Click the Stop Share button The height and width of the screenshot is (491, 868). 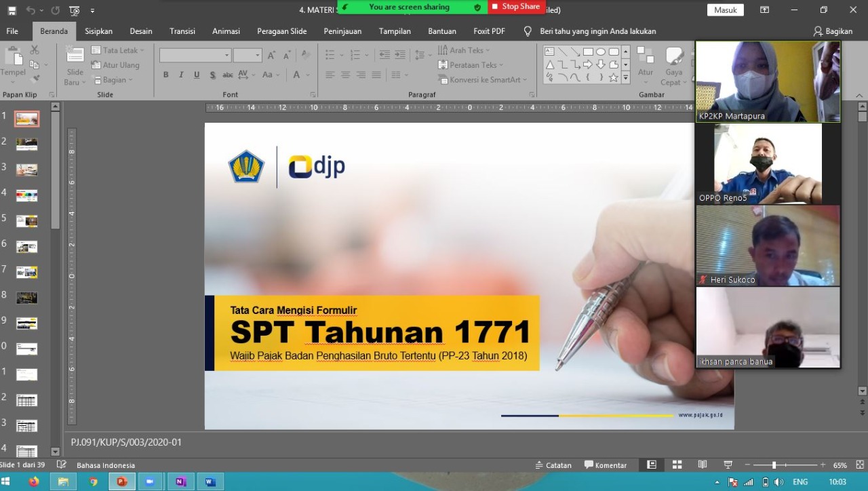516,7
